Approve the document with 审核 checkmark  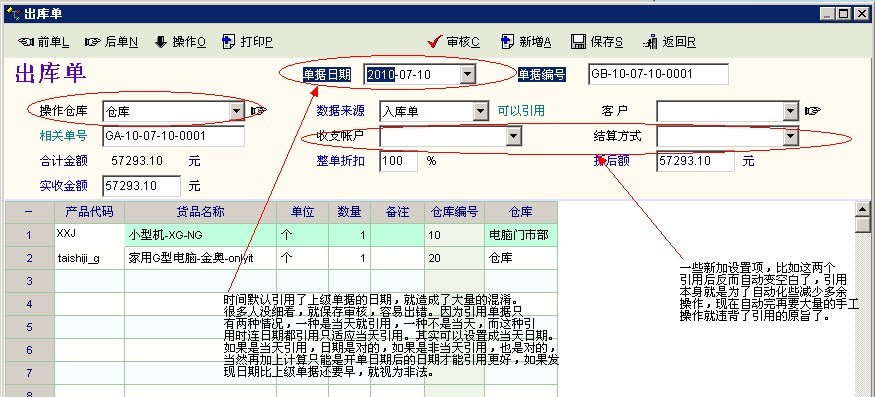pyautogui.click(x=453, y=42)
